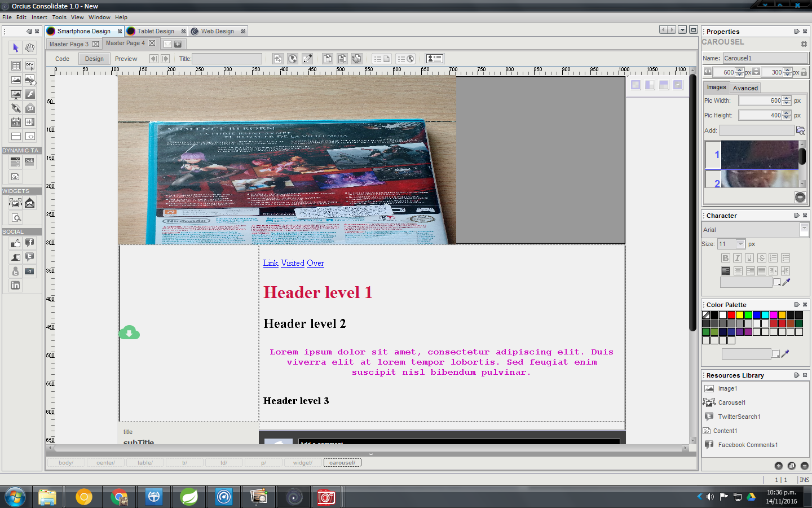Click the page Title input field

[227, 59]
